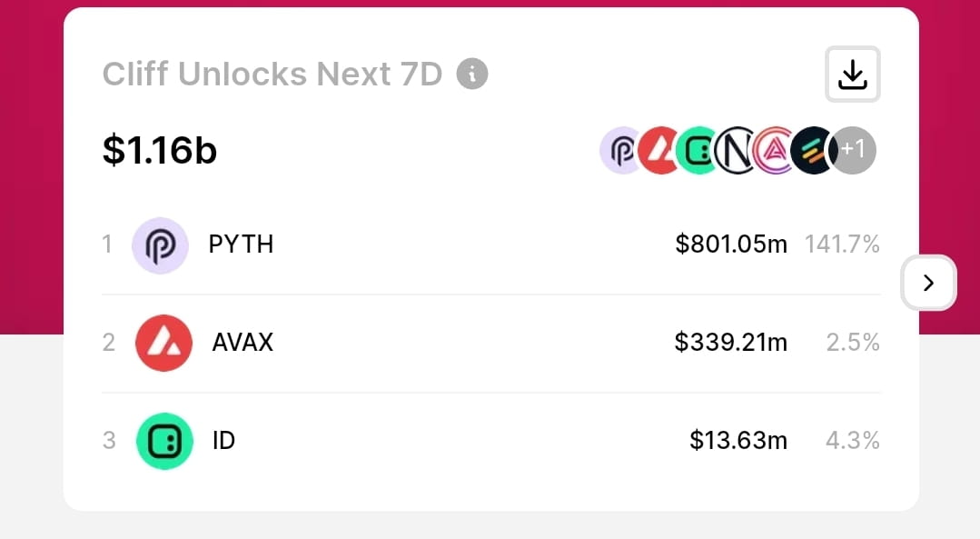Expand the panel using the right chevron arrow
This screenshot has width=980, height=539.
pyautogui.click(x=928, y=283)
